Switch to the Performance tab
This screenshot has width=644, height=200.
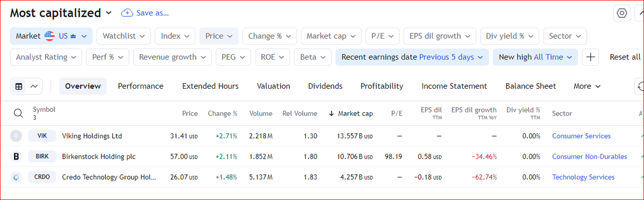[x=141, y=86]
